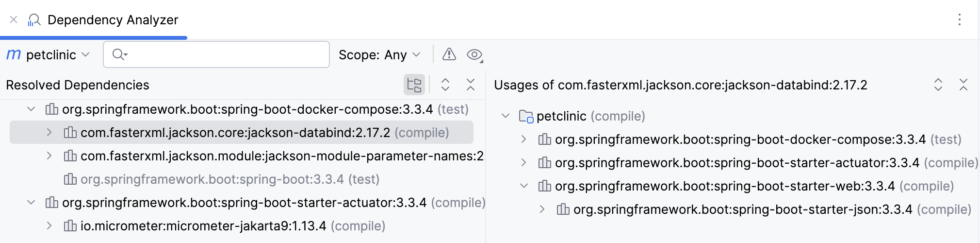Click the Dependency Analyzer tab icon
Screen dimensions: 980x243
(34, 20)
